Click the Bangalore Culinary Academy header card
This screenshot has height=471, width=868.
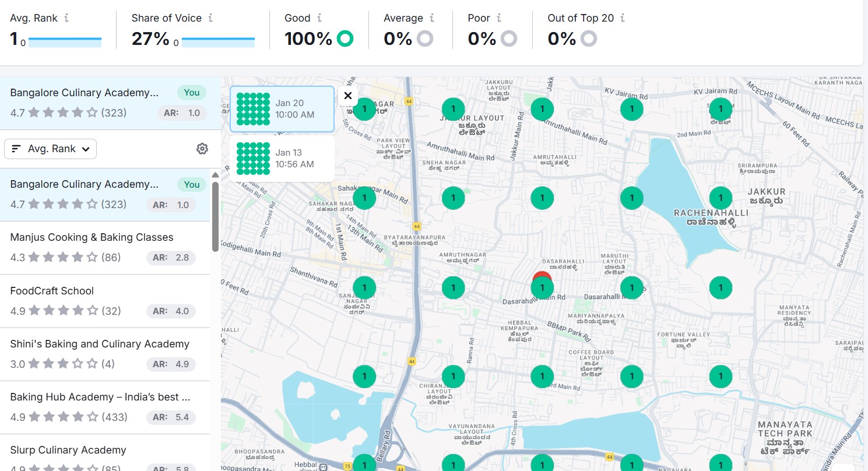tap(111, 103)
